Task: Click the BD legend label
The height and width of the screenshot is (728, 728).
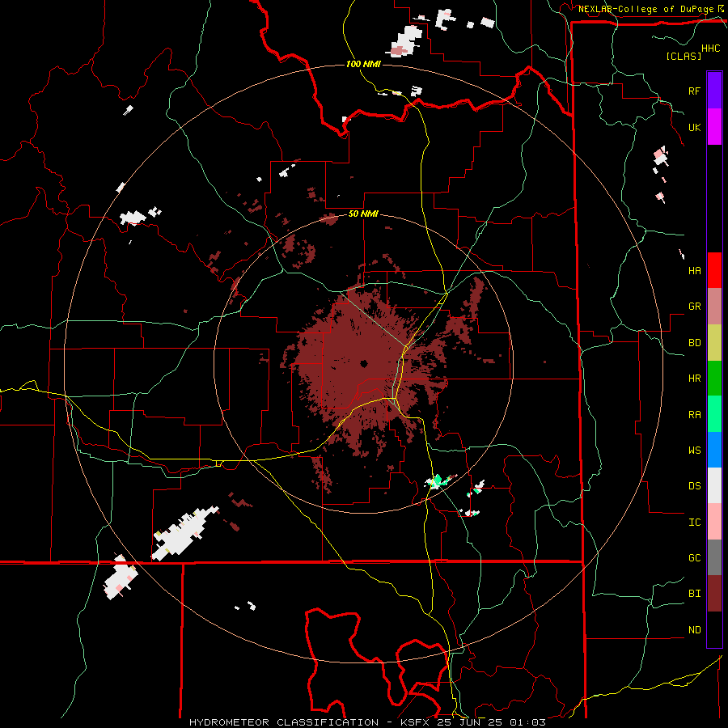Action: pos(694,343)
